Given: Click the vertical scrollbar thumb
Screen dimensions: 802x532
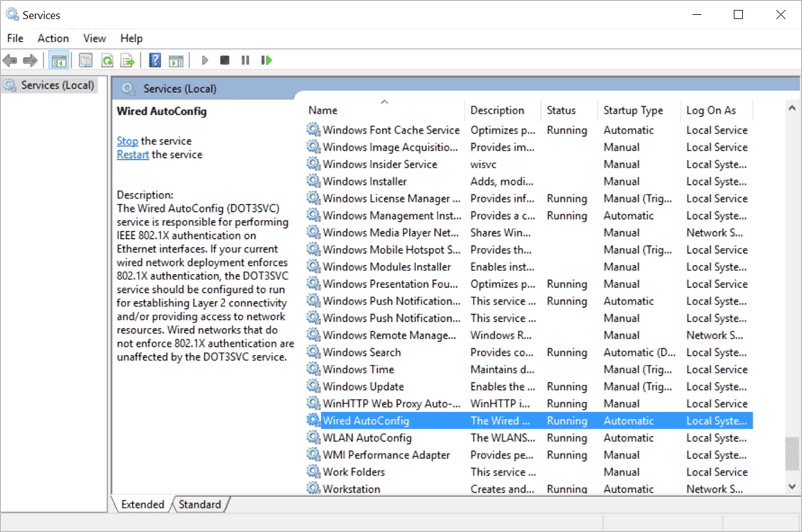Looking at the screenshot, I should click(792, 454).
